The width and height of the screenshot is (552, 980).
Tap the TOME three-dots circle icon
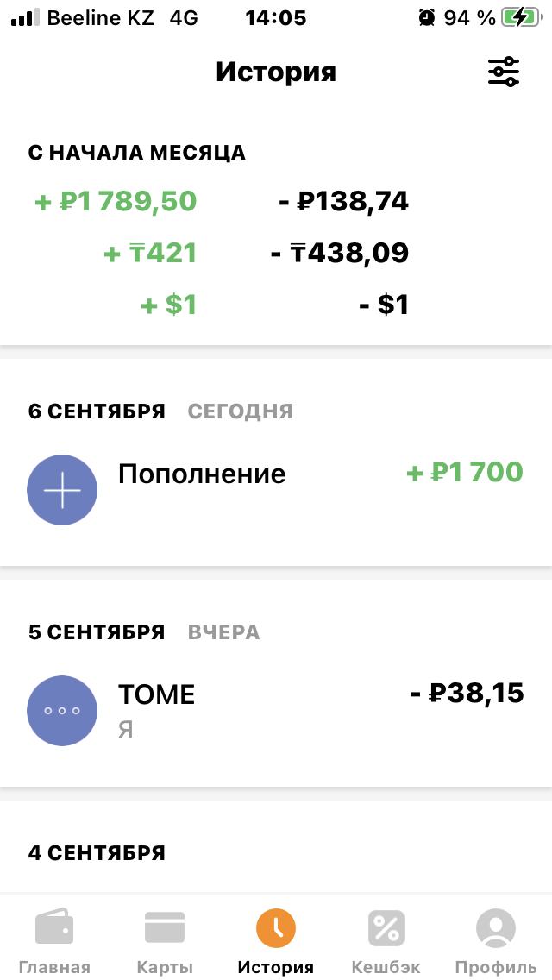[x=62, y=710]
